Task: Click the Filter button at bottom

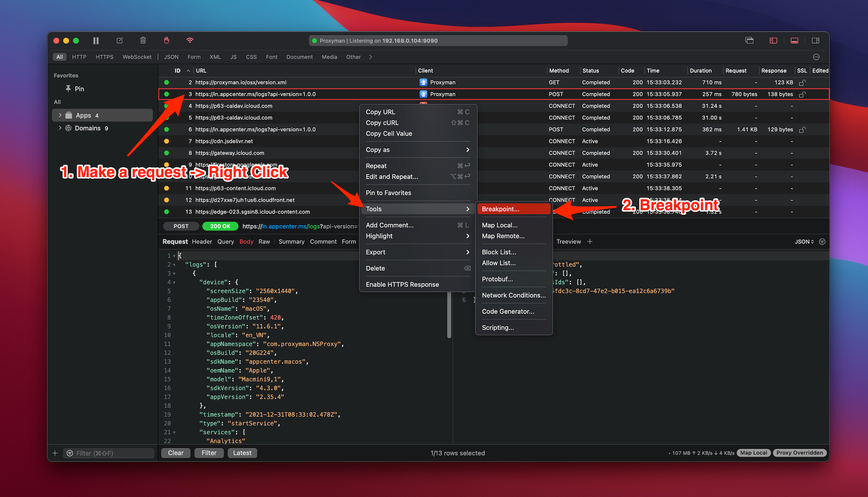Action: coord(209,453)
